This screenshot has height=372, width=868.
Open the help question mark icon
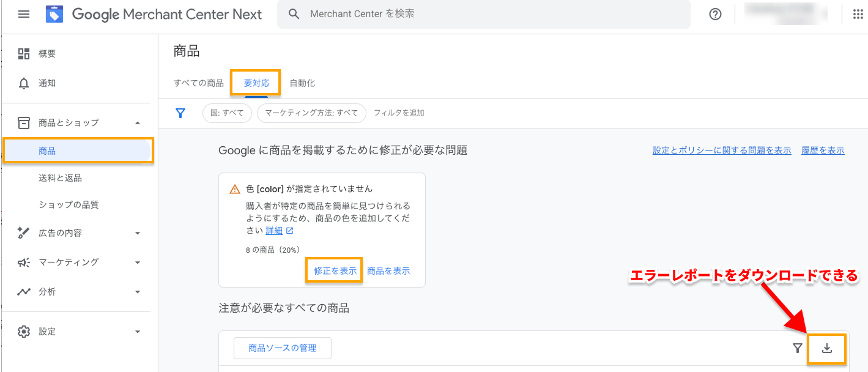[x=715, y=14]
